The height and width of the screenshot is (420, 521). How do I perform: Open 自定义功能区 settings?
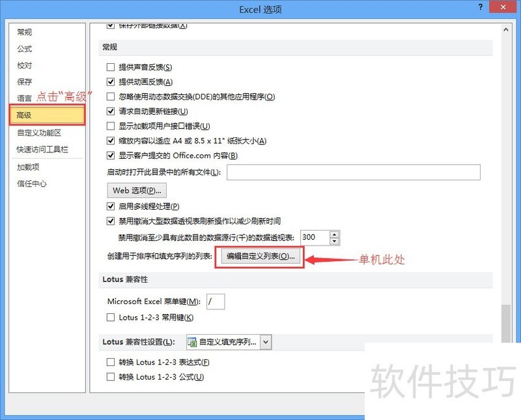[x=39, y=132]
